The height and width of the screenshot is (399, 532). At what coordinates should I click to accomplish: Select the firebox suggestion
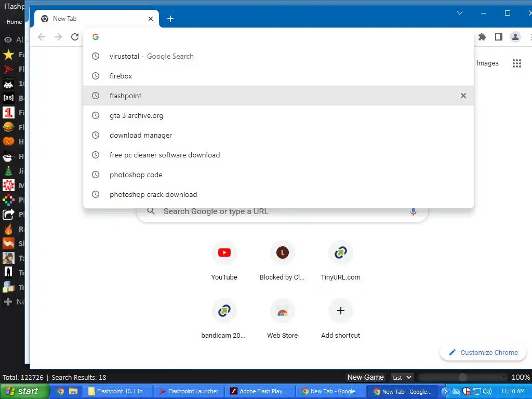pyautogui.click(x=278, y=76)
